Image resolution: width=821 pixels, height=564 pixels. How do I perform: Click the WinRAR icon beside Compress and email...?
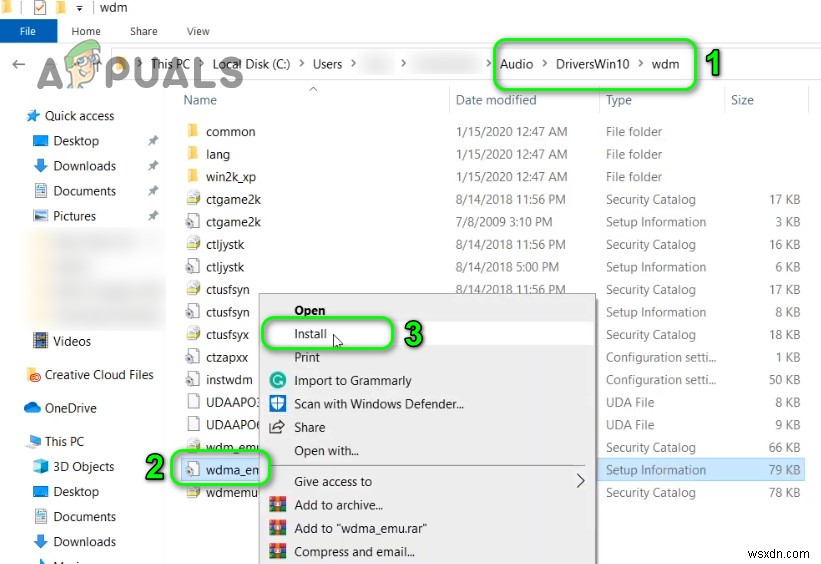(278, 551)
